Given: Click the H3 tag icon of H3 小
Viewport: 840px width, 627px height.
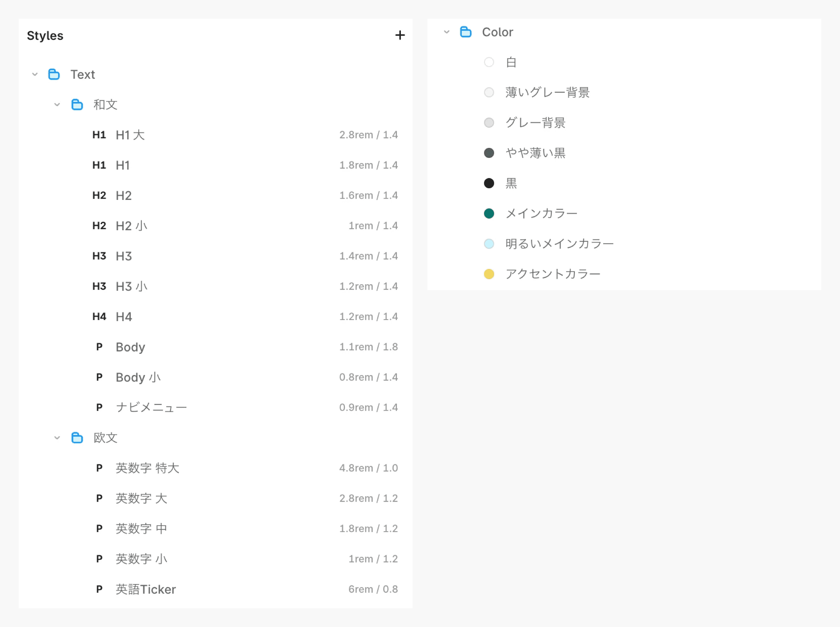Looking at the screenshot, I should [x=99, y=286].
